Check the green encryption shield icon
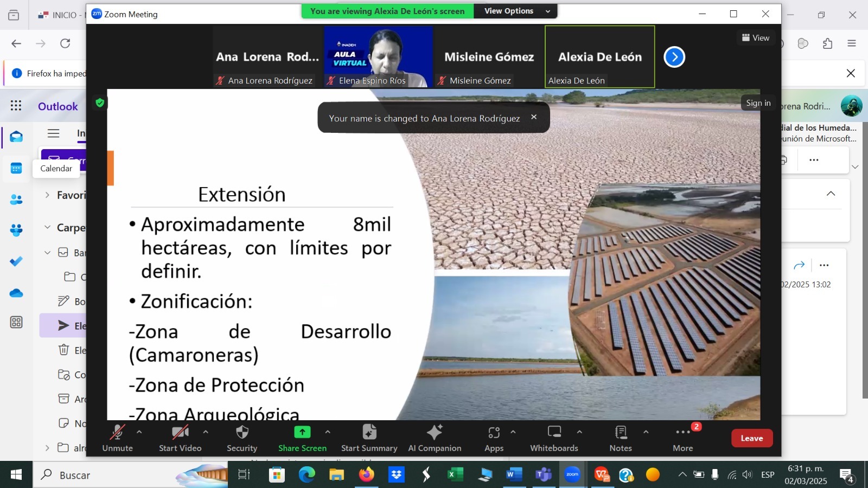Viewport: 868px width, 488px height. 100,102
